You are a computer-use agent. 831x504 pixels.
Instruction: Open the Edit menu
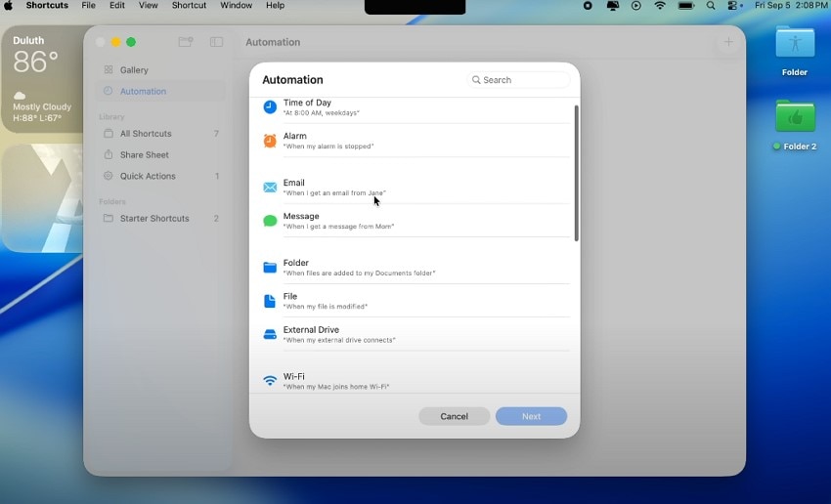117,5
